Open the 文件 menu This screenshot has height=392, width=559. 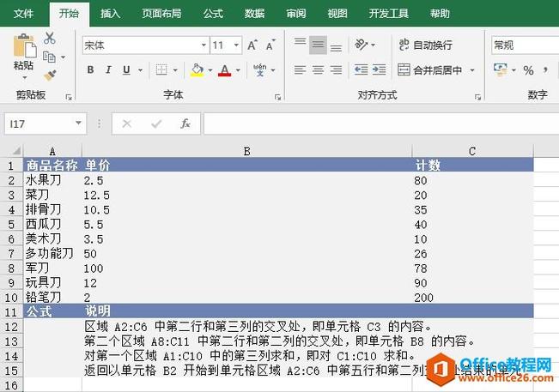[23, 14]
